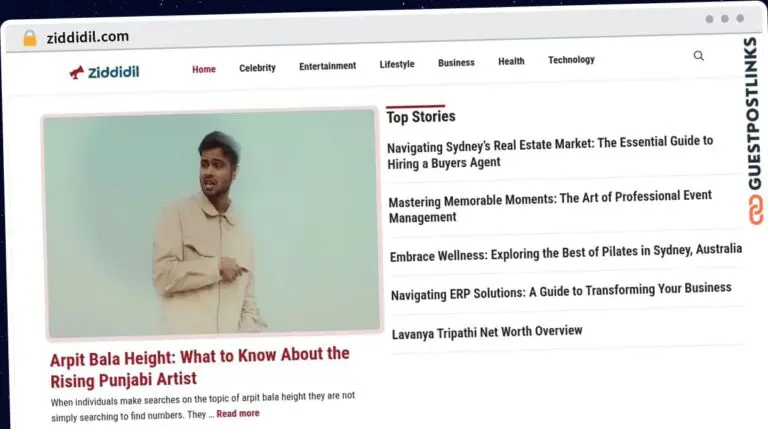768x429 pixels.
Task: Click the search magnifier icon
Action: (x=699, y=56)
